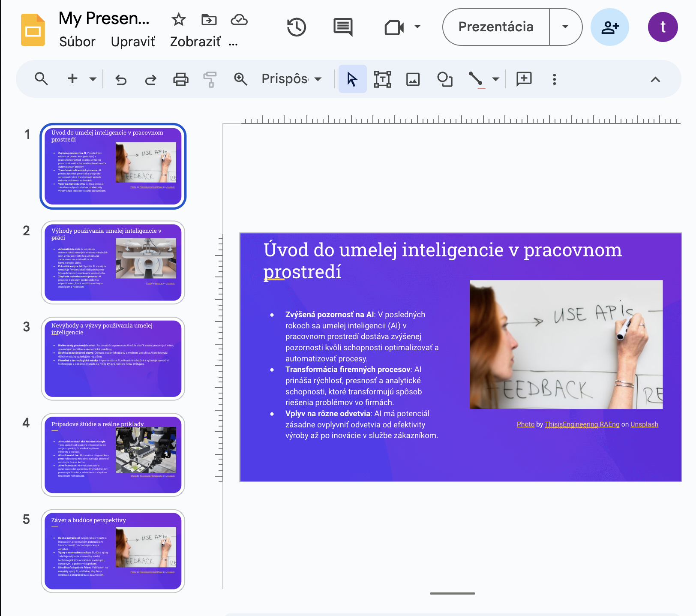Collapse the toolbar with chevron up
This screenshot has width=696, height=616.
click(x=655, y=79)
